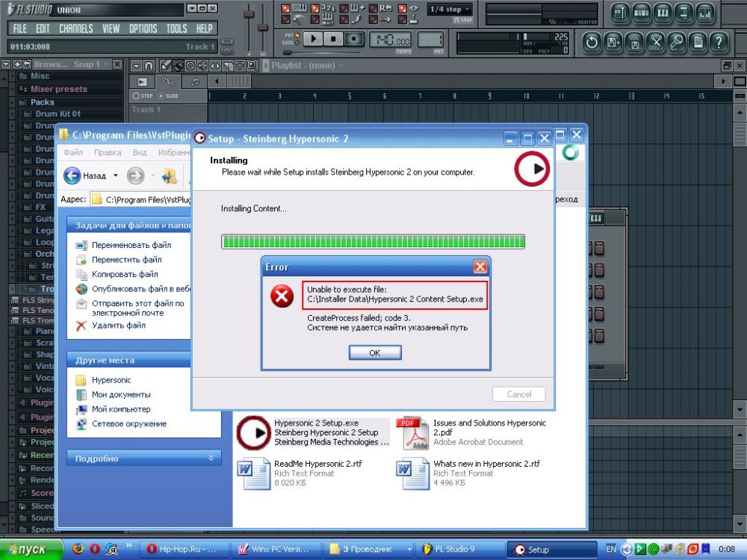Click the undo history circular arrow icon
The height and width of the screenshot is (560, 747).
592,43
